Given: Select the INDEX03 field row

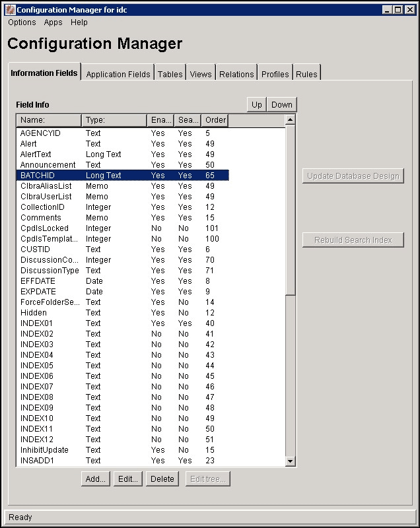Looking at the screenshot, I should pos(123,344).
